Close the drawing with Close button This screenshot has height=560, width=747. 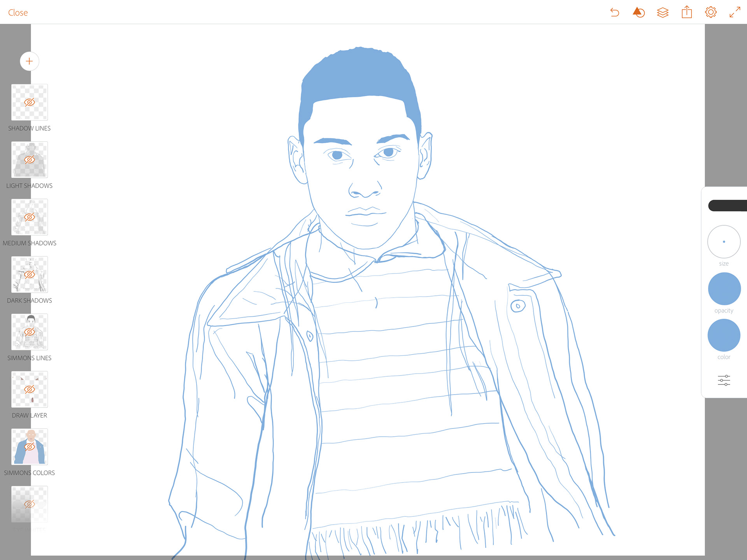tap(18, 12)
